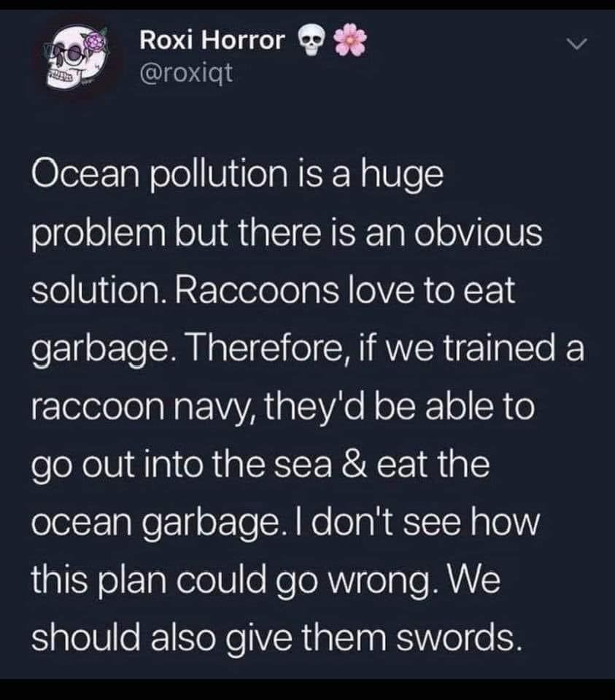Click the word "trained" in the tweet
The width and height of the screenshot is (615, 700).
pyautogui.click(x=489, y=349)
